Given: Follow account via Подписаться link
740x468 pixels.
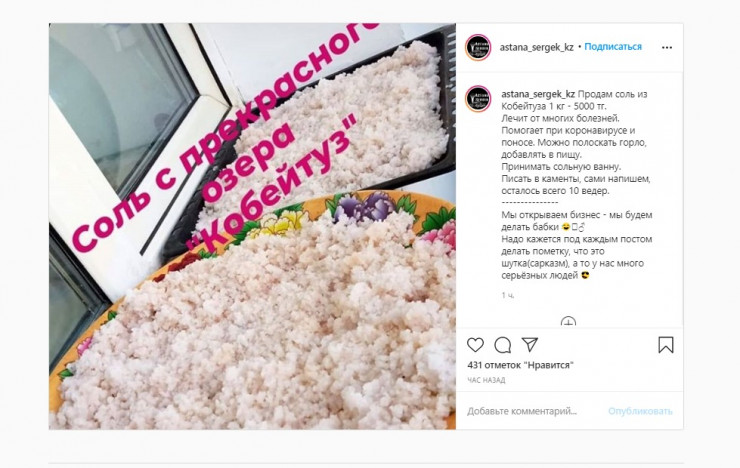Looking at the screenshot, I should click(x=613, y=47).
